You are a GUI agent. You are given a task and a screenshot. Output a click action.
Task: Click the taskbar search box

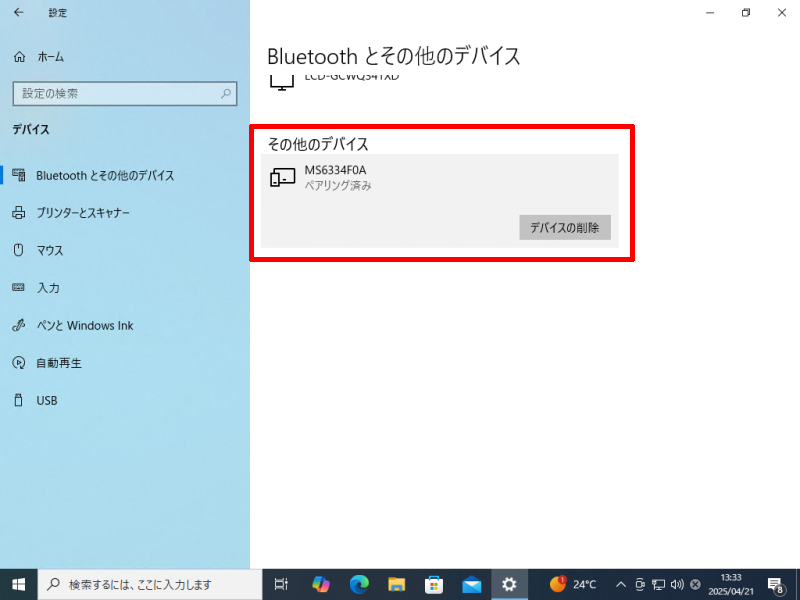(150, 584)
